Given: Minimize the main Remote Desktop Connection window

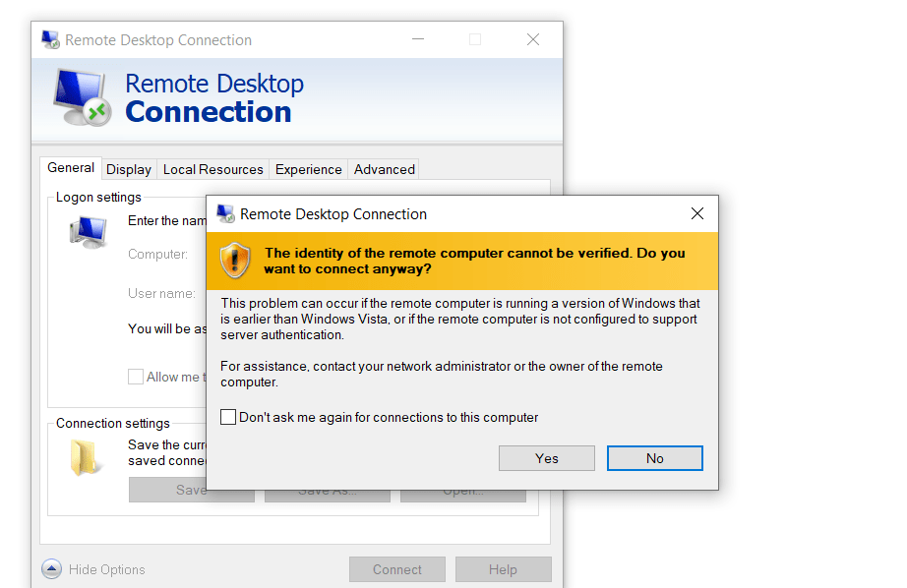Looking at the screenshot, I should (x=418, y=39).
